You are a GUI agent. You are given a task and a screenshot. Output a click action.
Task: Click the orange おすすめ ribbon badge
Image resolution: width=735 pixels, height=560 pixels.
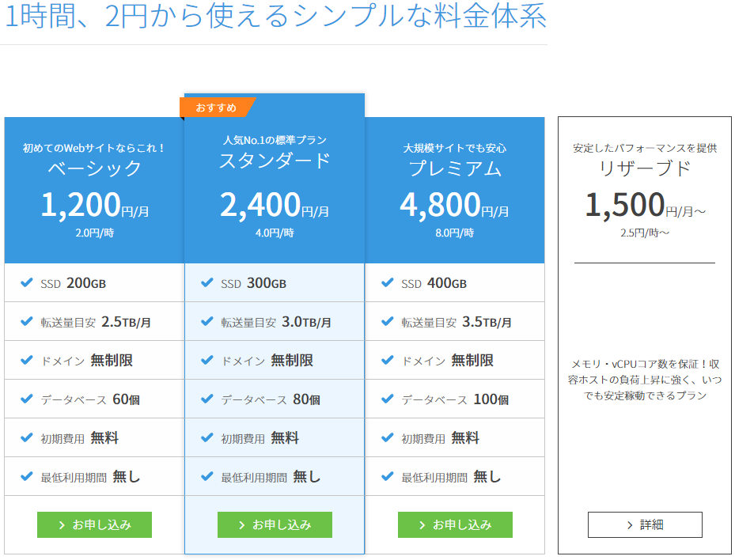[x=217, y=108]
